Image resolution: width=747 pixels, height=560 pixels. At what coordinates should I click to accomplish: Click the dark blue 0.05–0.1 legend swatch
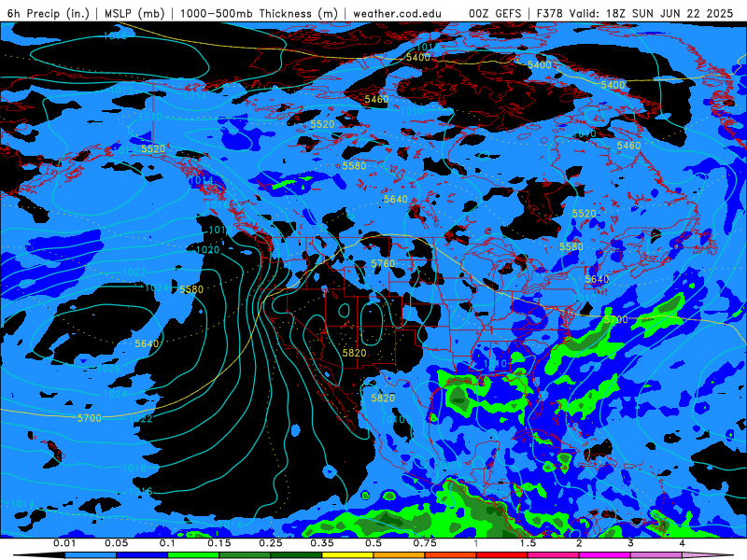point(142,555)
